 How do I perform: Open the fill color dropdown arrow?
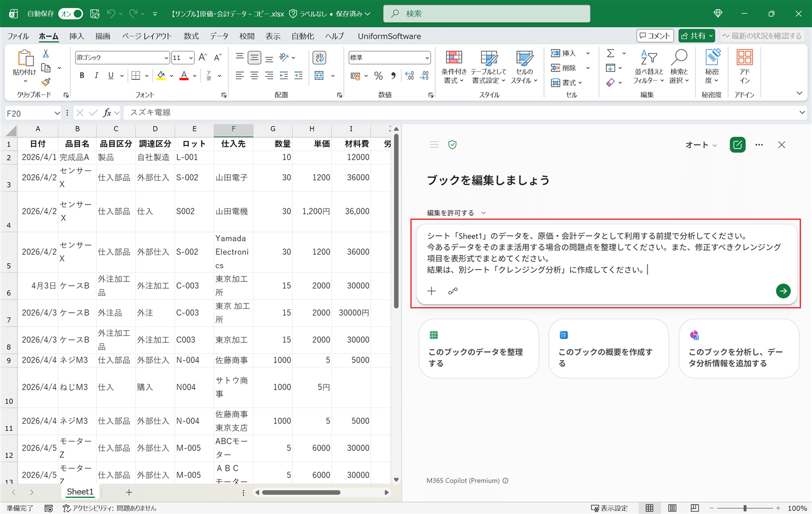tap(171, 76)
